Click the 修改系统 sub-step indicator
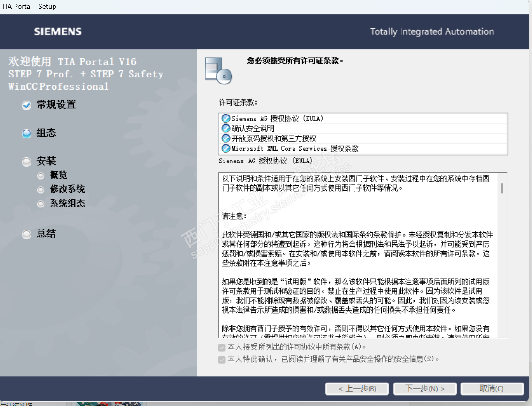532x406 pixels. coord(41,190)
